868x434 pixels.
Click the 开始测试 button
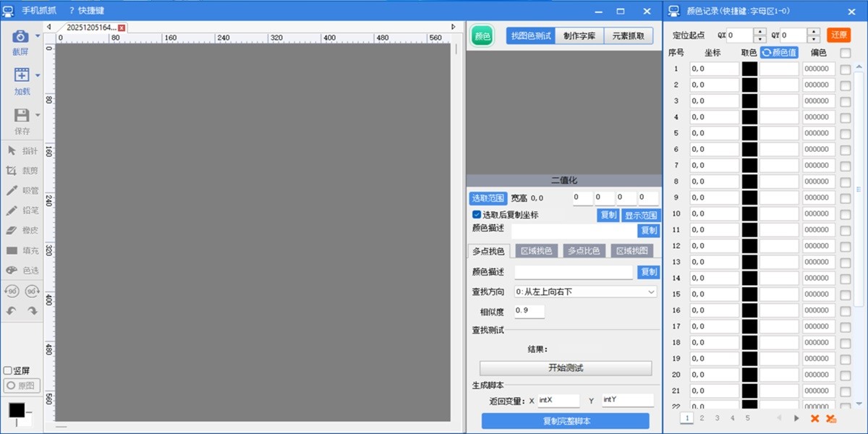565,368
